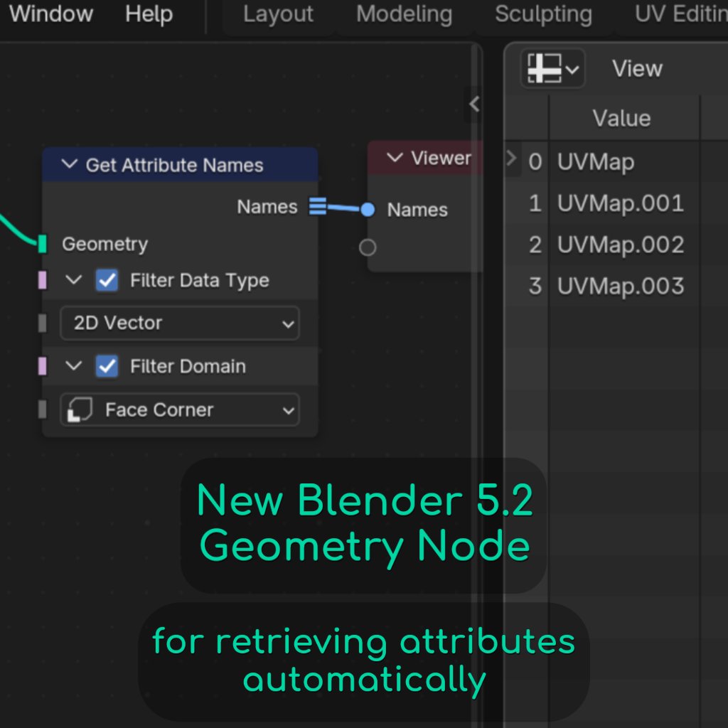Image resolution: width=728 pixels, height=728 pixels.
Task: Click the Filter Domain boolean socket
Action: click(x=42, y=366)
